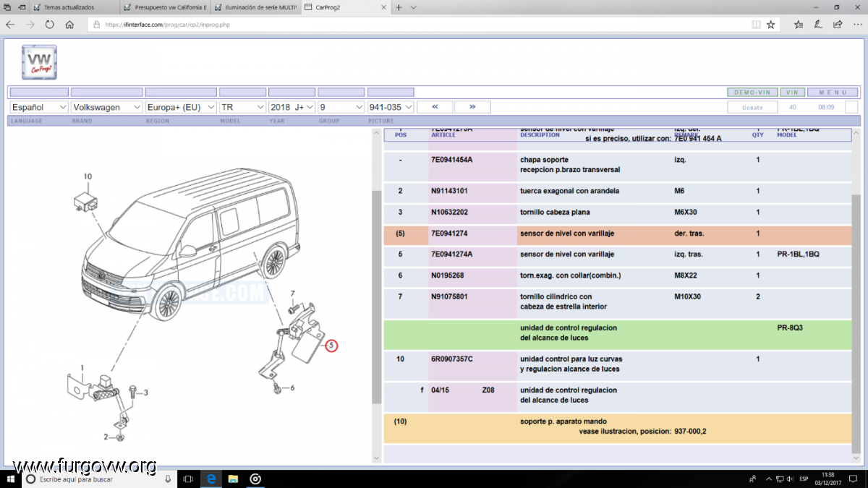Reload the current page
Viewport: 868px width, 488px height.
pos(50,24)
